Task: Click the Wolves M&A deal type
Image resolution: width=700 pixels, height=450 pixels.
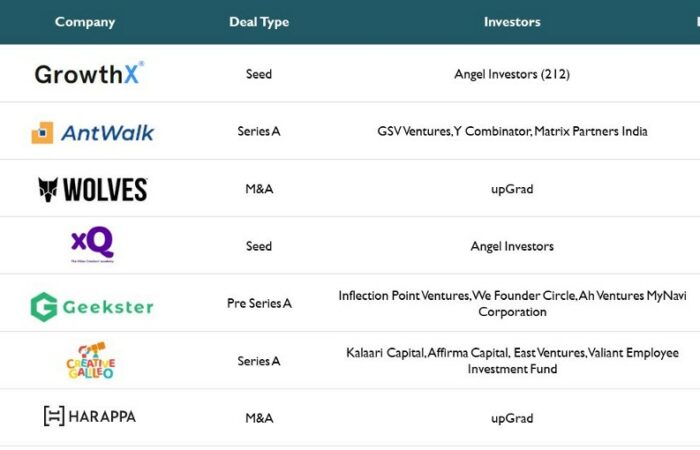Action: tap(258, 189)
